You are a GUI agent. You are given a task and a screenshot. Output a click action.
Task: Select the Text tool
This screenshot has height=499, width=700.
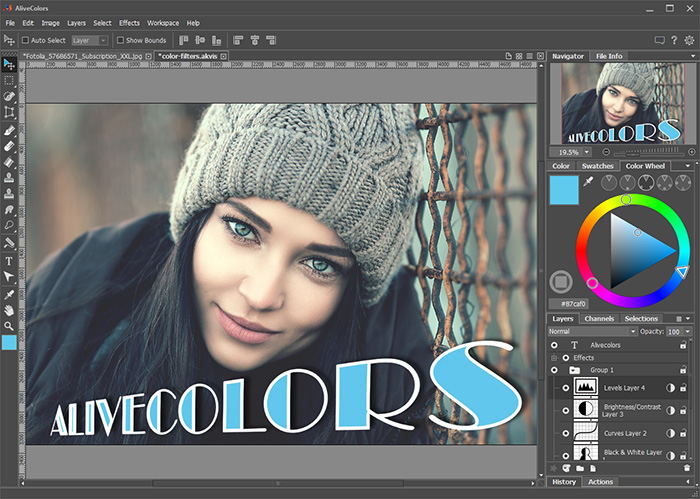click(x=9, y=261)
